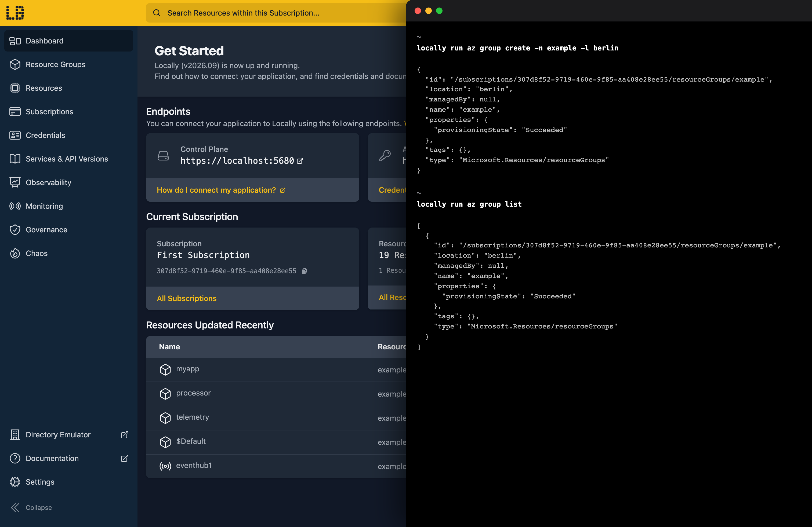Click the key icon on second endpoint card
This screenshot has height=527, width=812.
385,156
